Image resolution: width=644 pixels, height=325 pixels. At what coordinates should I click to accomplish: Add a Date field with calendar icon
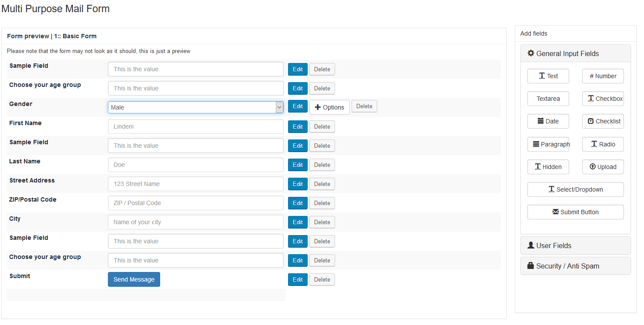[548, 121]
